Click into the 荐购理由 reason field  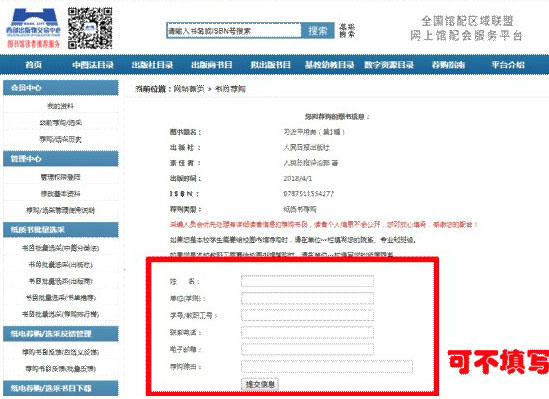327,367
